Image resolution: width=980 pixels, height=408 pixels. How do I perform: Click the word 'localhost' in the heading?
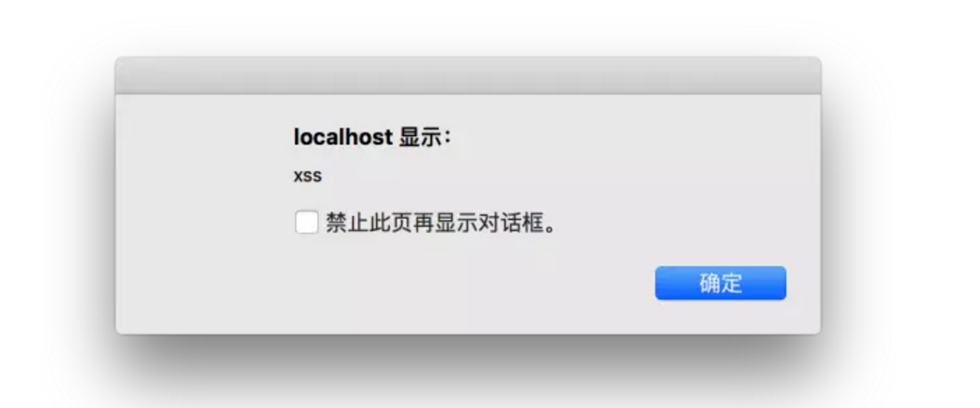(343, 137)
